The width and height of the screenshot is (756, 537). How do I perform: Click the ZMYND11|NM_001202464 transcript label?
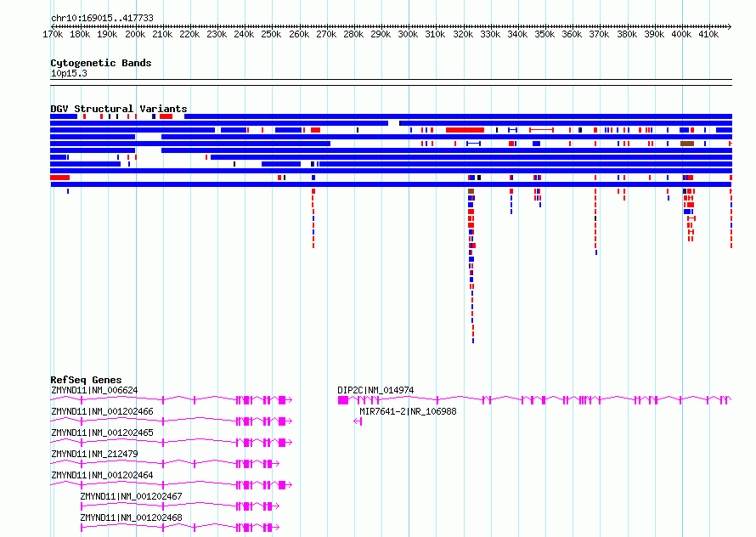102,475
